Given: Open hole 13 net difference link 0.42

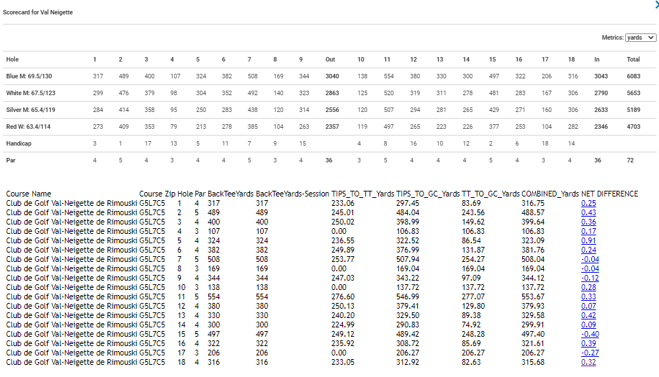Looking at the screenshot, I should pyautogui.click(x=588, y=315).
